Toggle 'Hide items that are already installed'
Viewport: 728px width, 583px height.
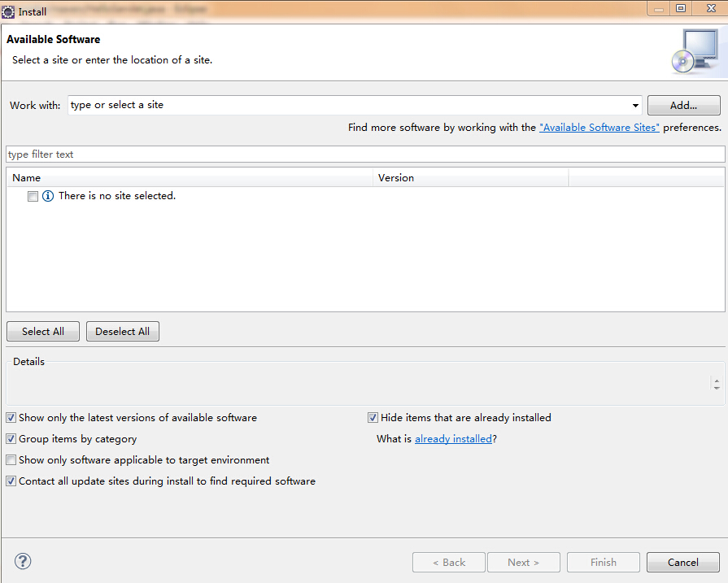click(x=373, y=418)
